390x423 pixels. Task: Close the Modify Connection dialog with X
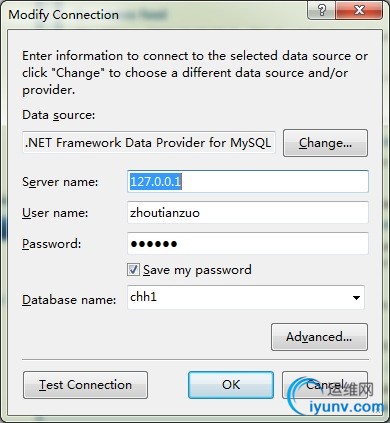(x=359, y=10)
